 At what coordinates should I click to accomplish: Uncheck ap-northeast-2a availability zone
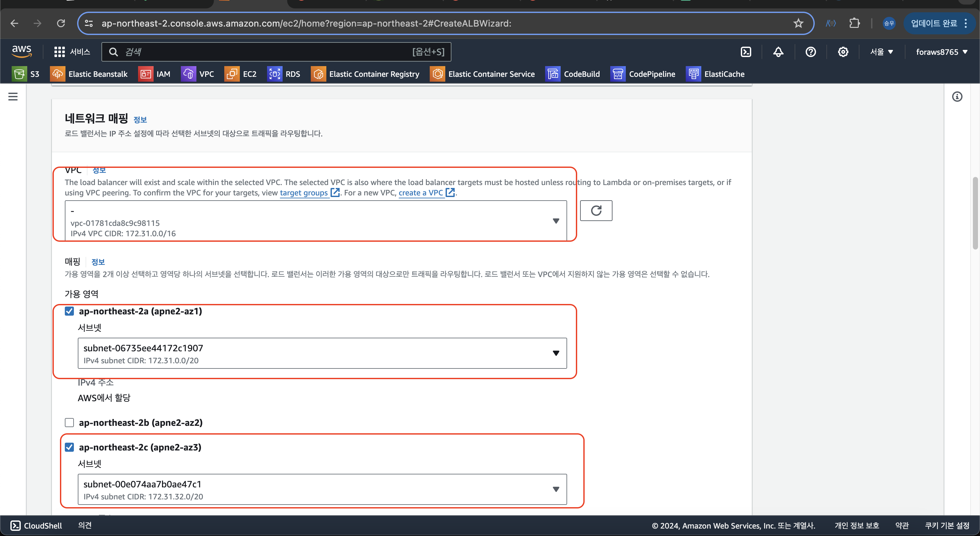pos(69,311)
